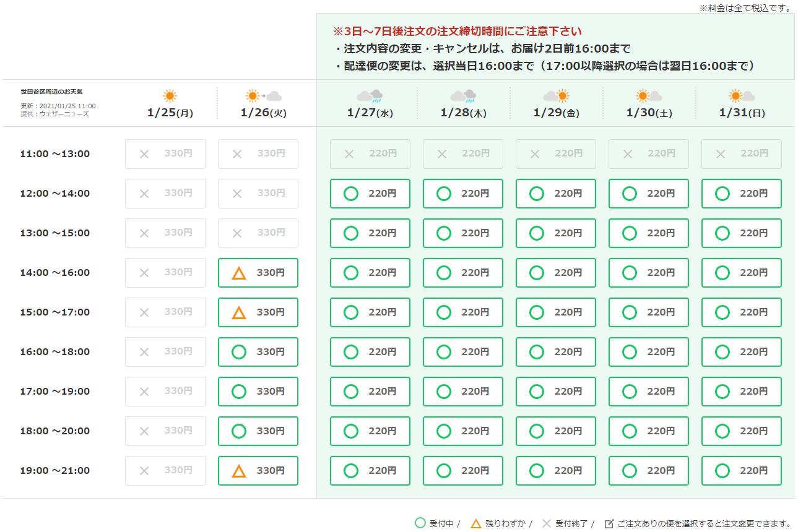Pick 1/26 18:00~20:00 delivery slot
The height and width of the screenshot is (532, 798).
[x=258, y=431]
